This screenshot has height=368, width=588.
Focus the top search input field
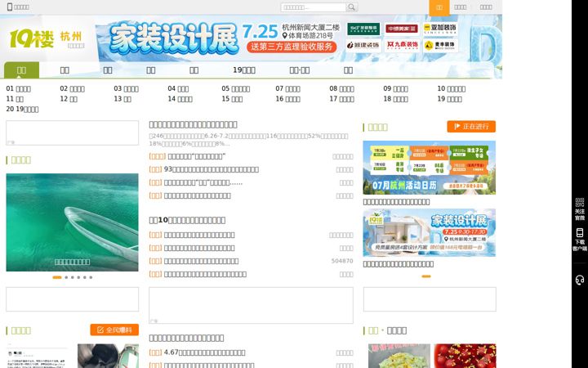point(314,7)
